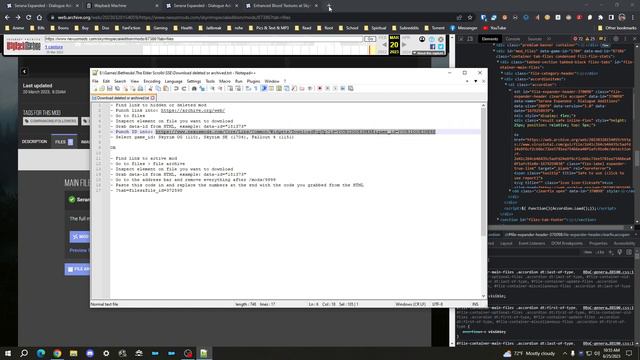Open the Windows Start menu
The height and width of the screenshot is (360, 640).
coord(7,353)
